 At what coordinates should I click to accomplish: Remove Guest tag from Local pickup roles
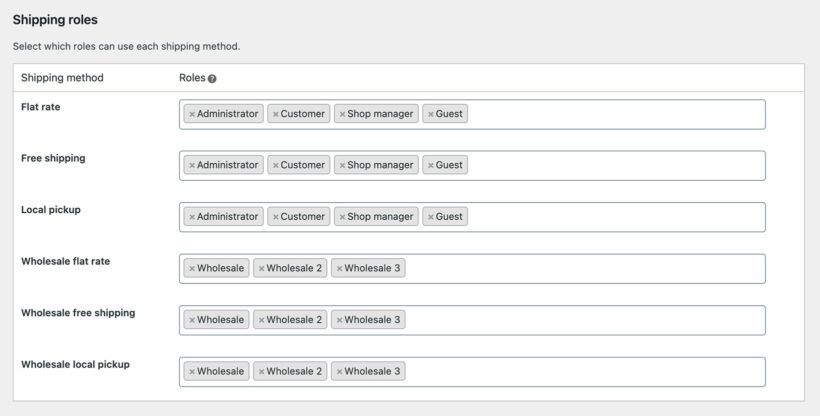(x=431, y=217)
